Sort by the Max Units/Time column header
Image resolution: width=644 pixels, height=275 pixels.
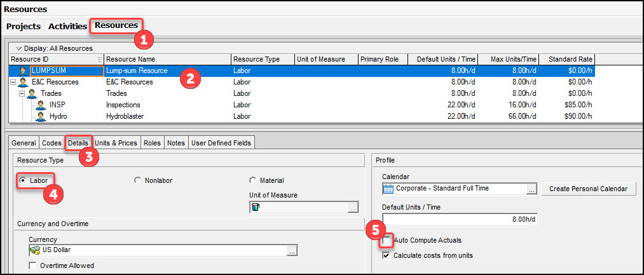[x=509, y=60]
